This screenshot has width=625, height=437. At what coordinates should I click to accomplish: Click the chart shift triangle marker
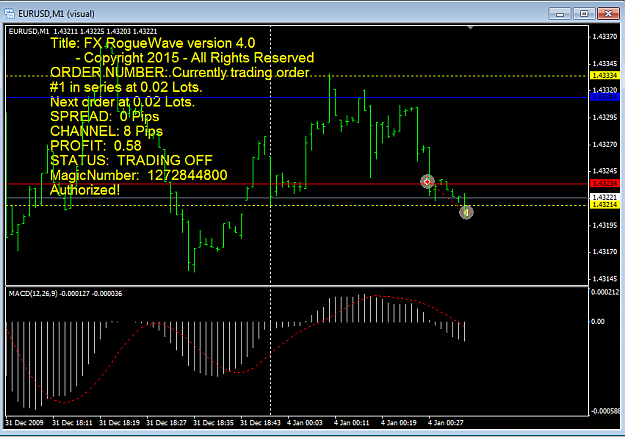point(470,28)
